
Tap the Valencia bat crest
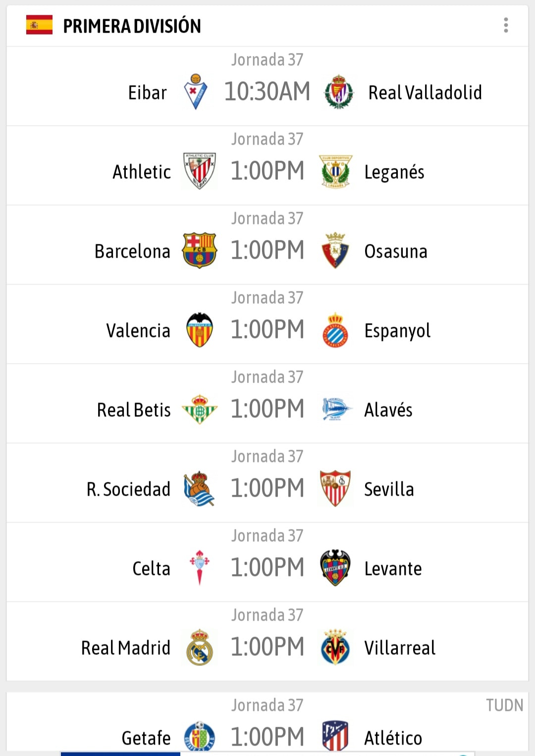pos(200,330)
